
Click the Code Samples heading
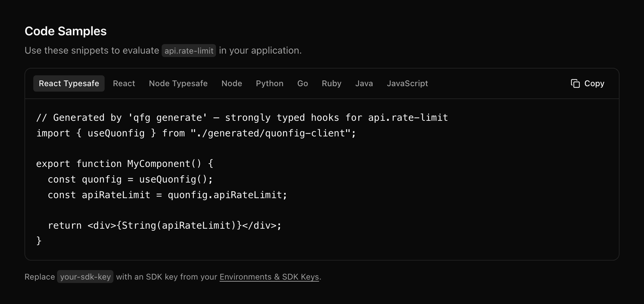point(66,31)
